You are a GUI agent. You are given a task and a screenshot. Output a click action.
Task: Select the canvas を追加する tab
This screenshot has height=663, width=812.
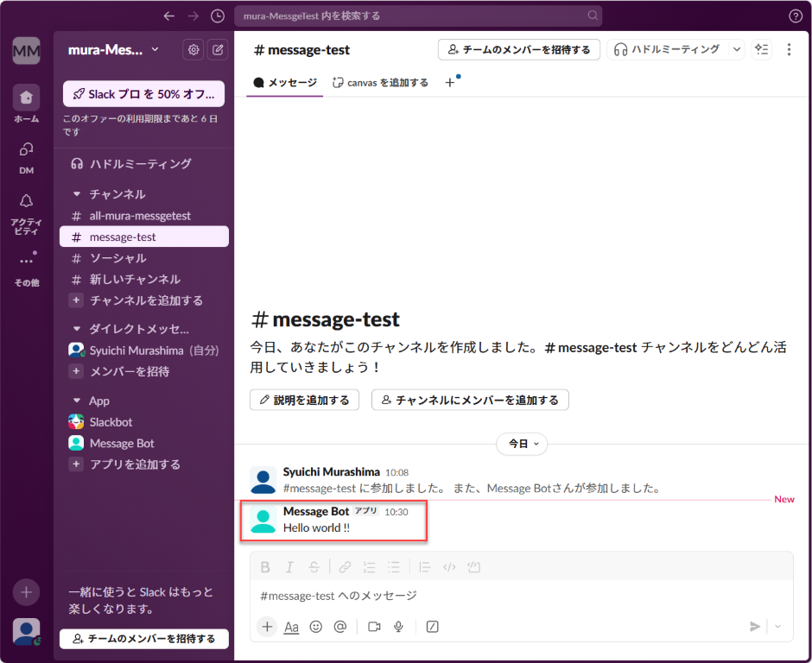(x=381, y=83)
